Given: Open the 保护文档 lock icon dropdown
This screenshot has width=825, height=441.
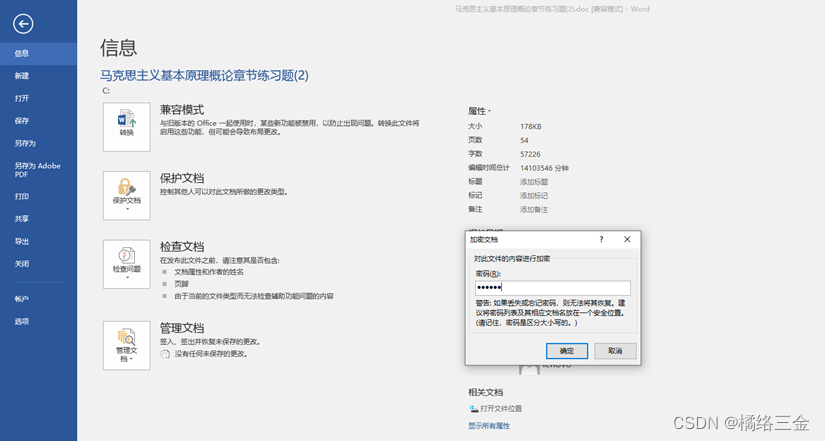Looking at the screenshot, I should (x=127, y=195).
